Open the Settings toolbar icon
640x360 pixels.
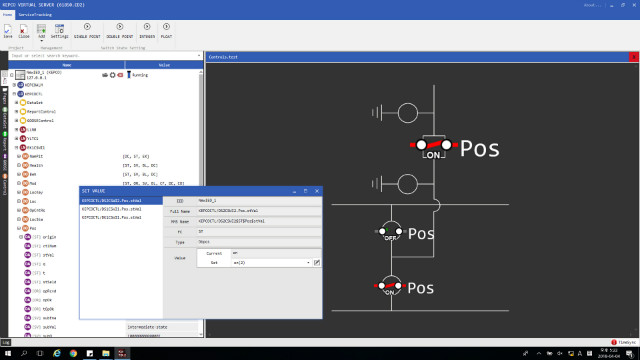tap(60, 31)
